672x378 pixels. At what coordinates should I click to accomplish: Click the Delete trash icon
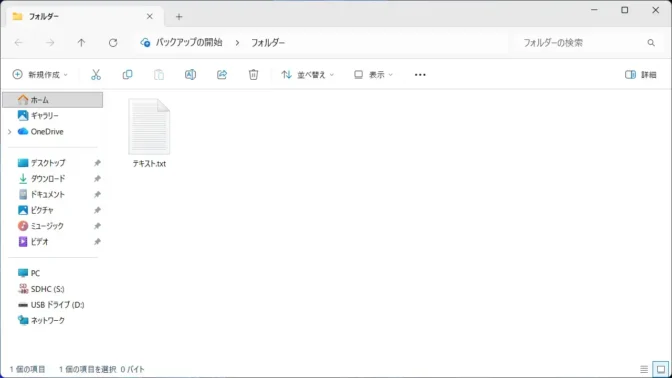click(253, 75)
